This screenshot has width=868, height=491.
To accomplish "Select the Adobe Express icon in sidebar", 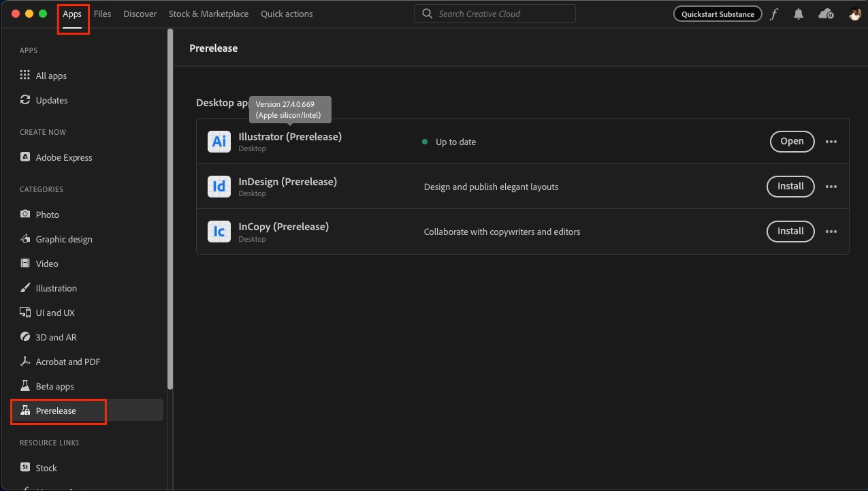I will [x=25, y=157].
